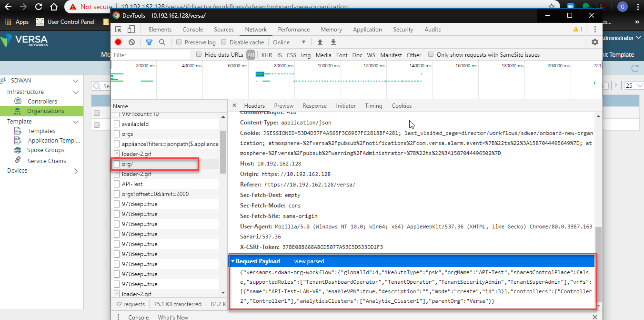Check Hide data URLs
644x320 pixels.
(199, 54)
